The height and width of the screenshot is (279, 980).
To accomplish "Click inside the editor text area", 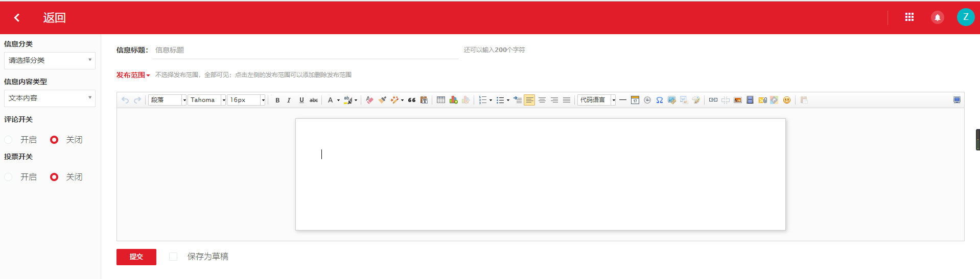I will 541,174.
